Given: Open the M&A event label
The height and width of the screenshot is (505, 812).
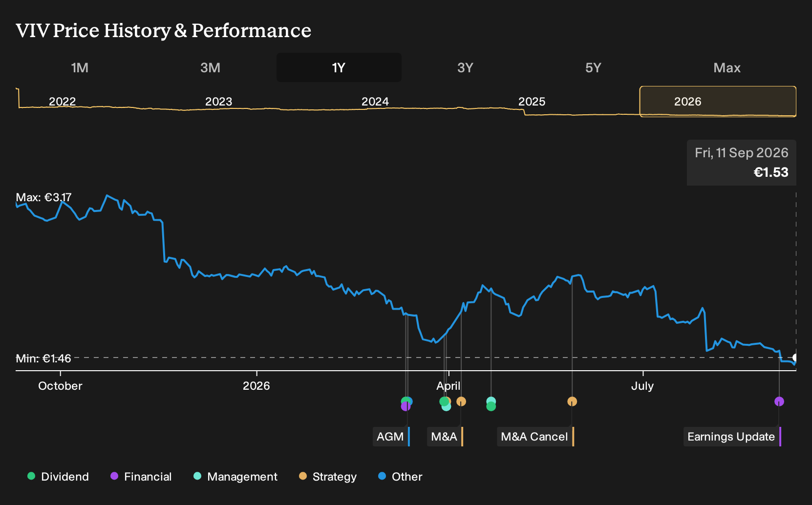Looking at the screenshot, I should [x=445, y=437].
